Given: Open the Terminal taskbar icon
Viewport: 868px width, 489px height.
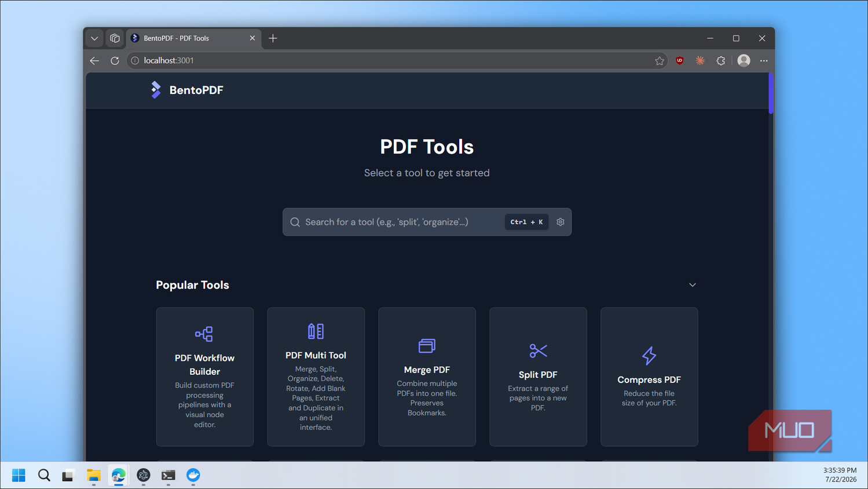Looking at the screenshot, I should pyautogui.click(x=169, y=475).
